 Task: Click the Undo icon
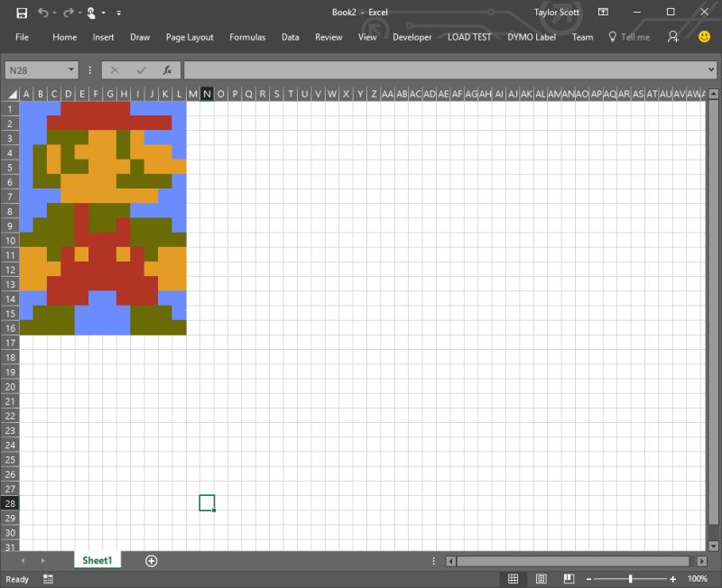pyautogui.click(x=44, y=13)
